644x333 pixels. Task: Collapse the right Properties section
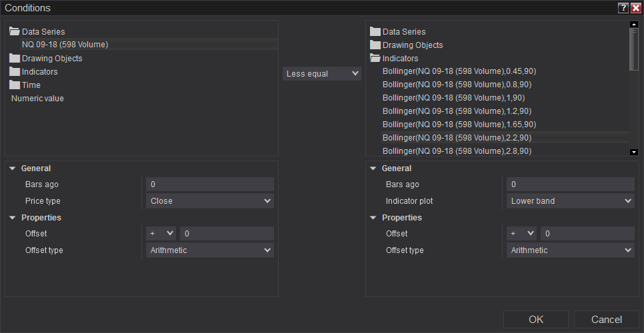click(x=373, y=218)
